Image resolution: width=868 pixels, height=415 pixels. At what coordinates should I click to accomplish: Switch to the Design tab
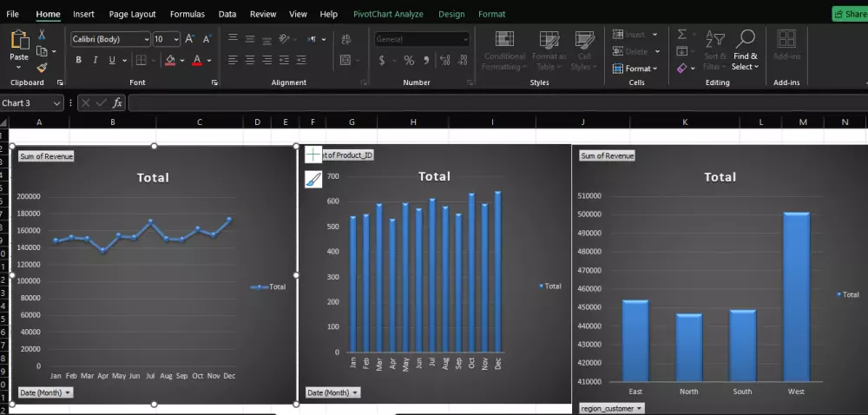(x=451, y=15)
